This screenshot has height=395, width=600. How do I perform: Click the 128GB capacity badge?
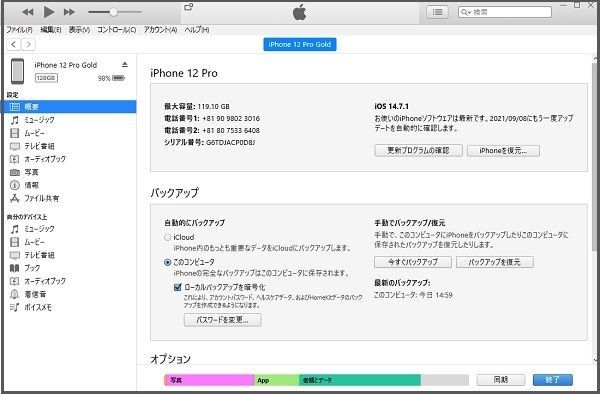(46, 78)
